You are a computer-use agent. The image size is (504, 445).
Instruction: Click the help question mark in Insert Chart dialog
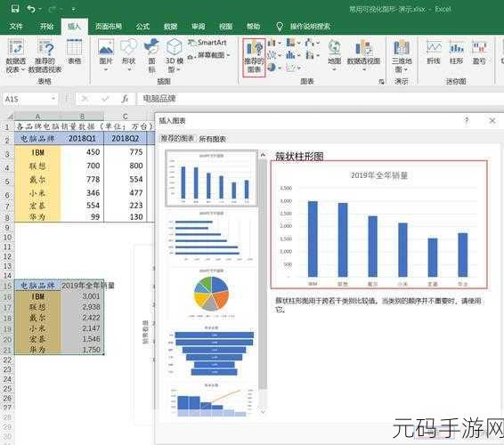pyautogui.click(x=467, y=120)
